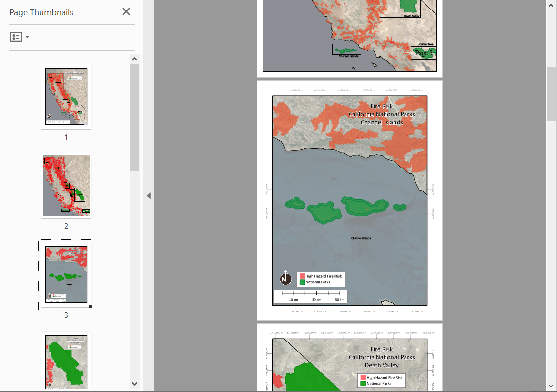Click the page number label "2" under its thumbnail

pos(66,226)
